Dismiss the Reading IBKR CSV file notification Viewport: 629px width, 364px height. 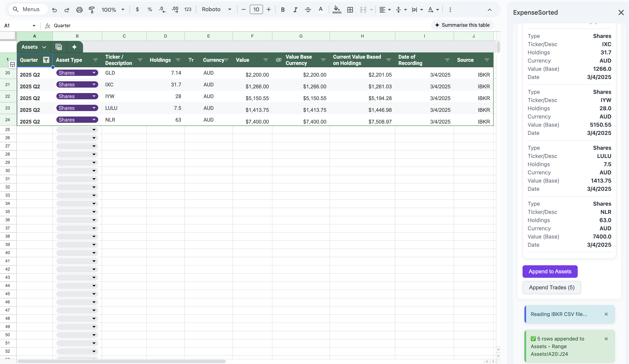click(x=606, y=314)
